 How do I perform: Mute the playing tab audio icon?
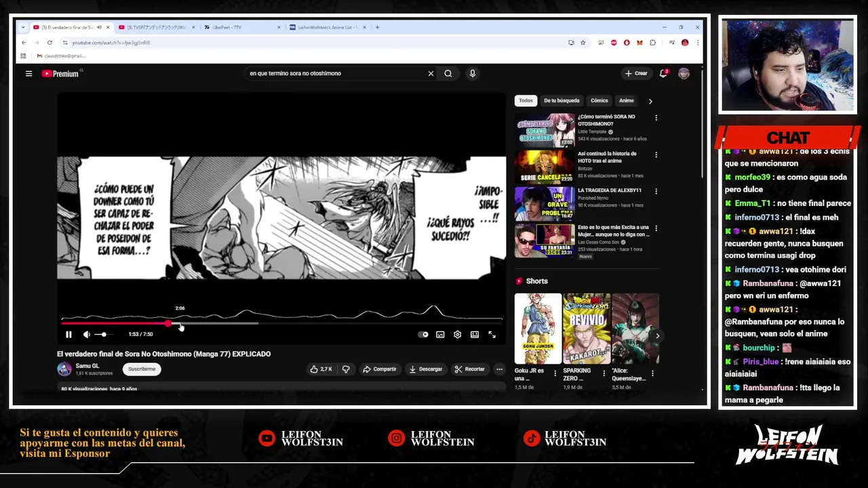tap(99, 27)
